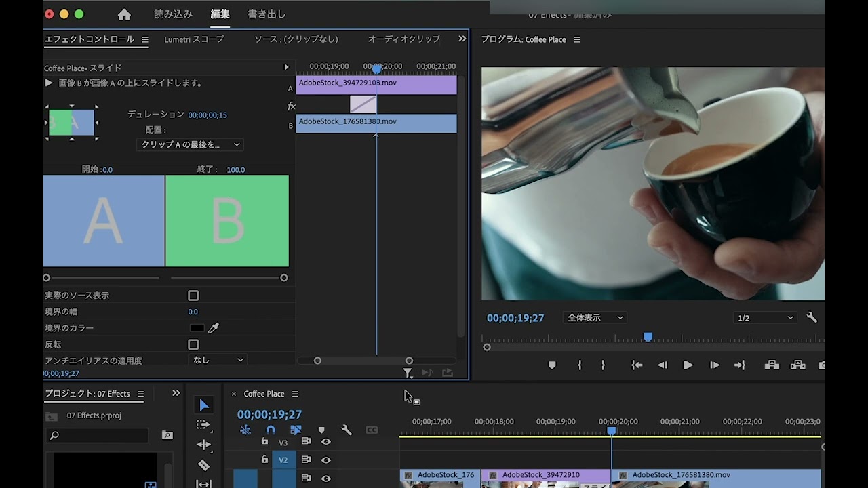Switch to the 書き出し workspace tab
The image size is (868, 488).
tap(267, 14)
